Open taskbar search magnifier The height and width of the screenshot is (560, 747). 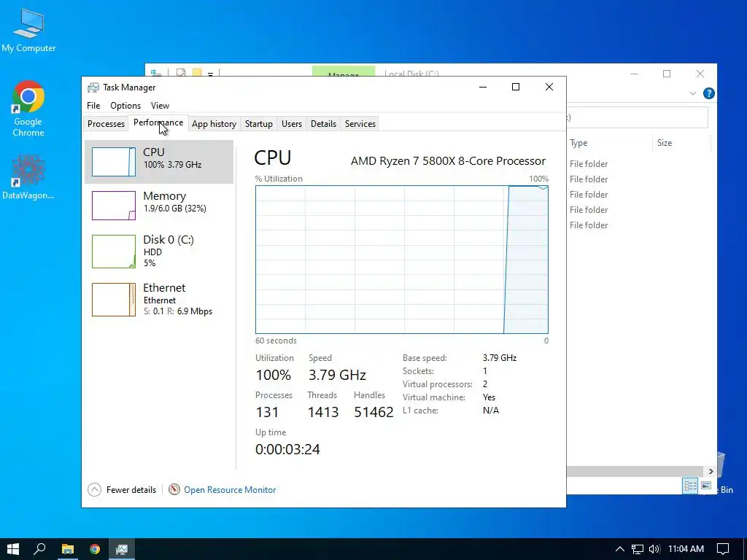[40, 549]
